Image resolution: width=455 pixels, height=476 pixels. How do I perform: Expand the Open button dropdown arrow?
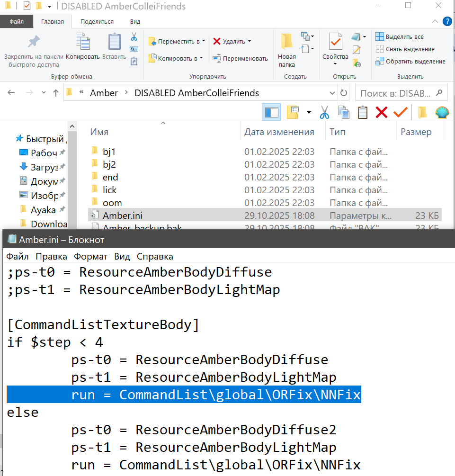click(x=365, y=37)
